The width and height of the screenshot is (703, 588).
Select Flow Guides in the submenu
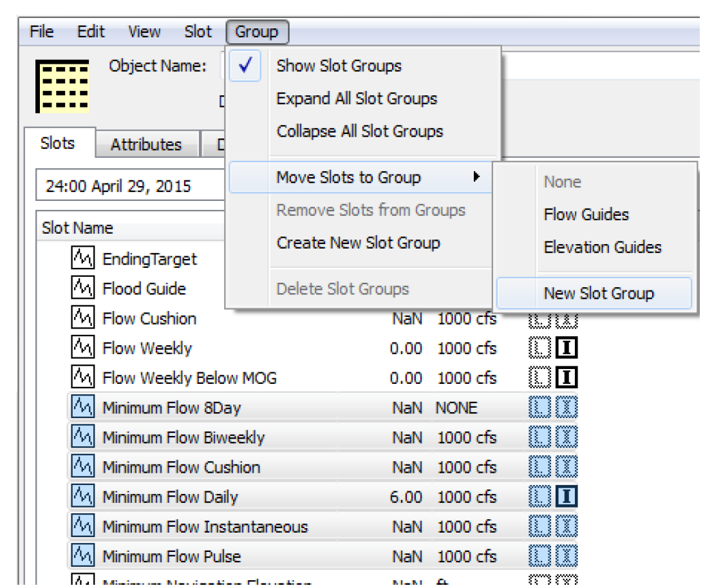[586, 214]
